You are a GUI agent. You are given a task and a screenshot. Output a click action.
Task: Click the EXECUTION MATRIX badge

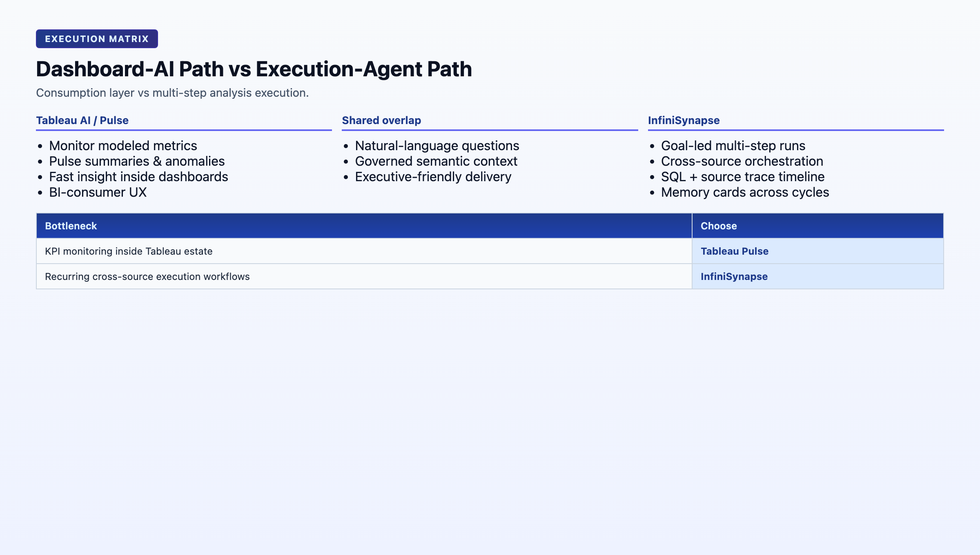(x=97, y=39)
